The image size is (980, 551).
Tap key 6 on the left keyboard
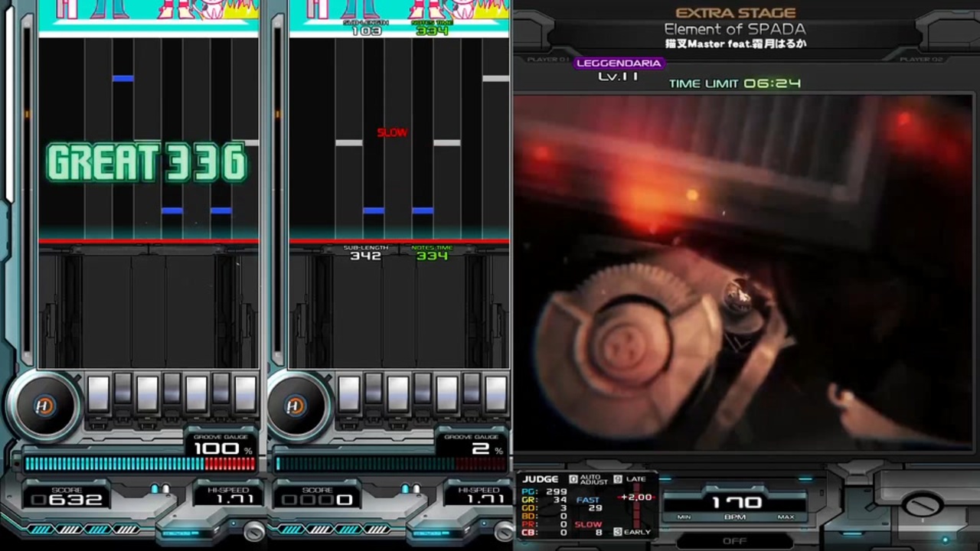tap(220, 389)
